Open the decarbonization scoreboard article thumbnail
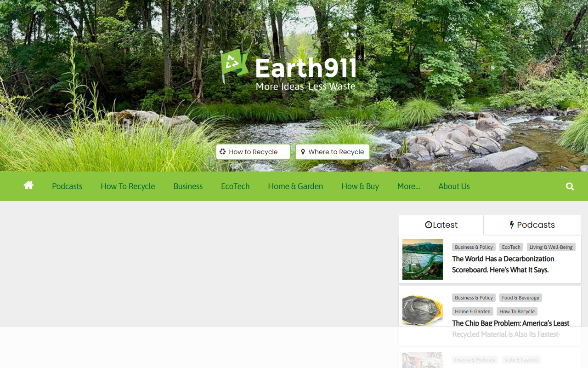588x368 pixels. tap(423, 259)
